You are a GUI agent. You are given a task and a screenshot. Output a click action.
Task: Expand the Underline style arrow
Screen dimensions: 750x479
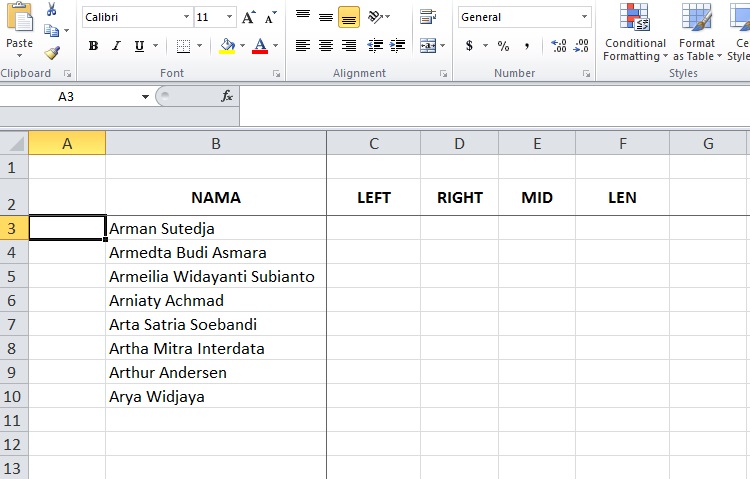pyautogui.click(x=155, y=46)
